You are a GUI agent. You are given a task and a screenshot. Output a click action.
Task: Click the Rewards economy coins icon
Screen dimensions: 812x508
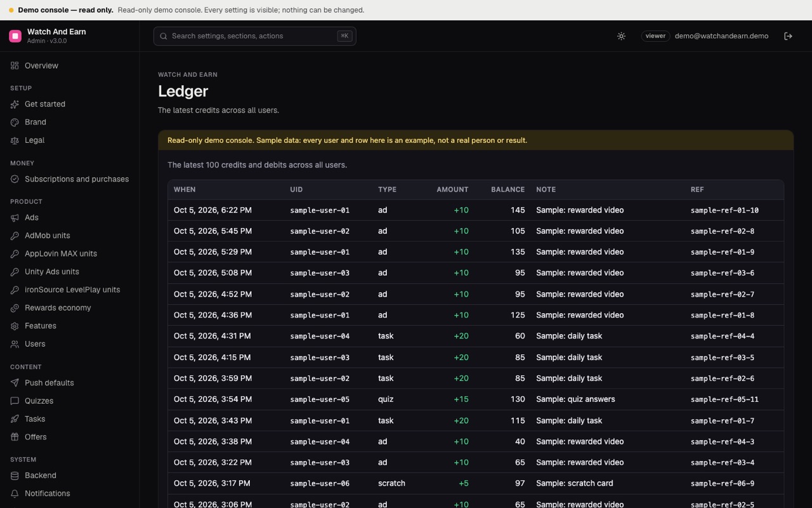(15, 308)
